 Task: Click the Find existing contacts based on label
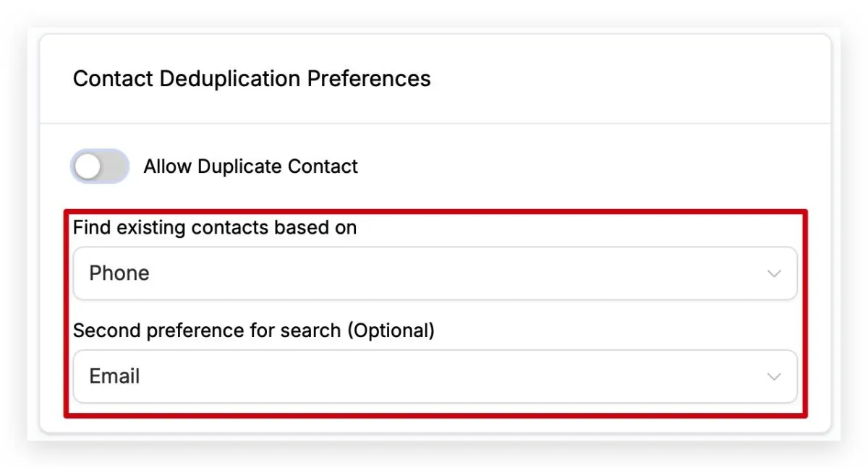pyautogui.click(x=215, y=228)
